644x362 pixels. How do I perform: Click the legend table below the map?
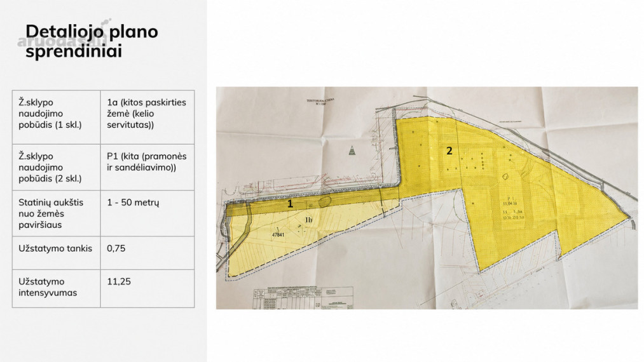pyautogui.click(x=303, y=298)
